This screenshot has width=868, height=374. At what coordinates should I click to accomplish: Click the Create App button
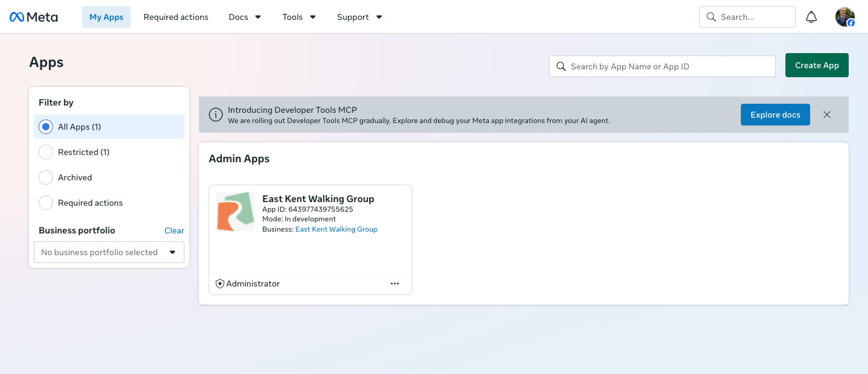pos(817,65)
